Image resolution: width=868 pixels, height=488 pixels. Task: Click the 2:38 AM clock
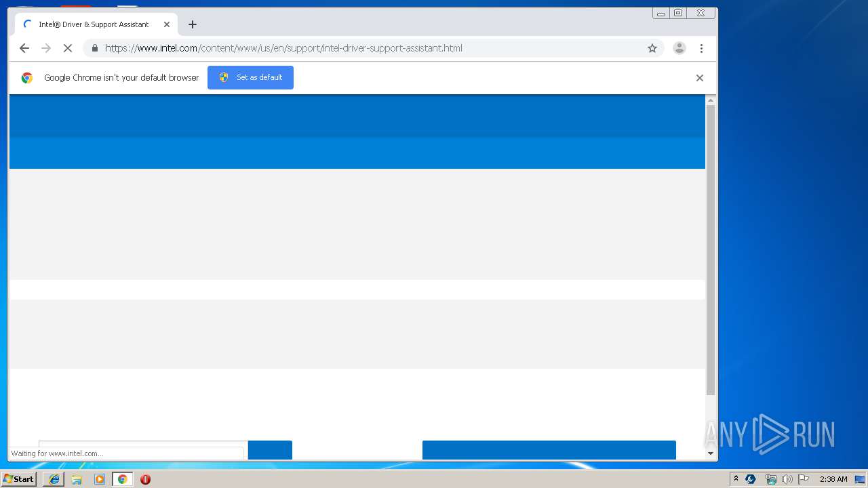point(833,479)
